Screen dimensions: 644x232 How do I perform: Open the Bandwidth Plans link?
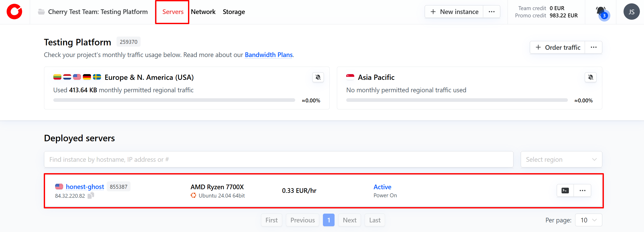(269, 55)
